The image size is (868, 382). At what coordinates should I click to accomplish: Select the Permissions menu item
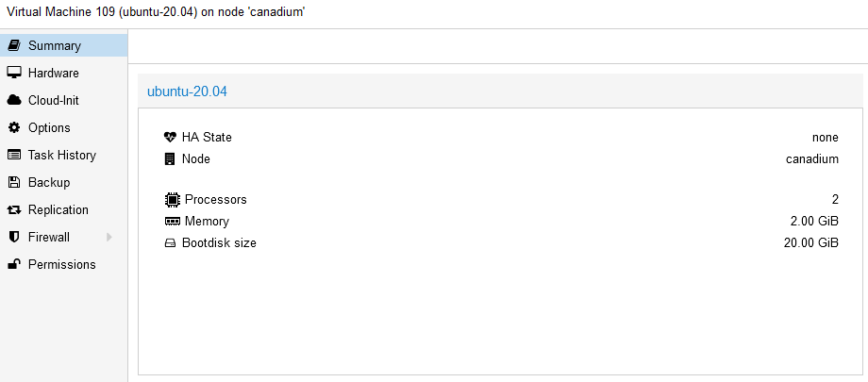coord(61,264)
